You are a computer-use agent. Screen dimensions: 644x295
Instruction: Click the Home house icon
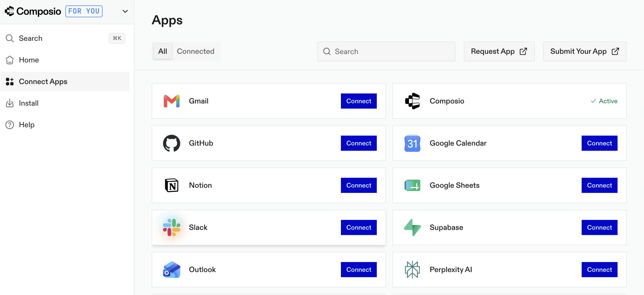click(10, 60)
